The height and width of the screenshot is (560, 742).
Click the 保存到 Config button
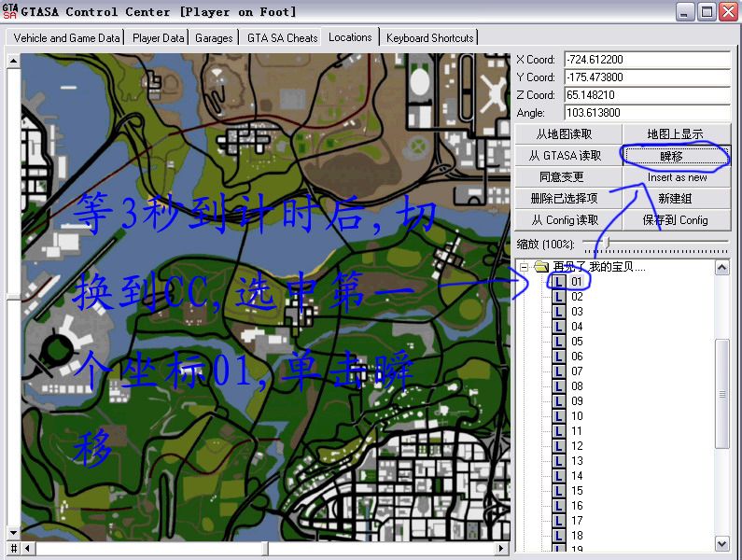click(677, 220)
